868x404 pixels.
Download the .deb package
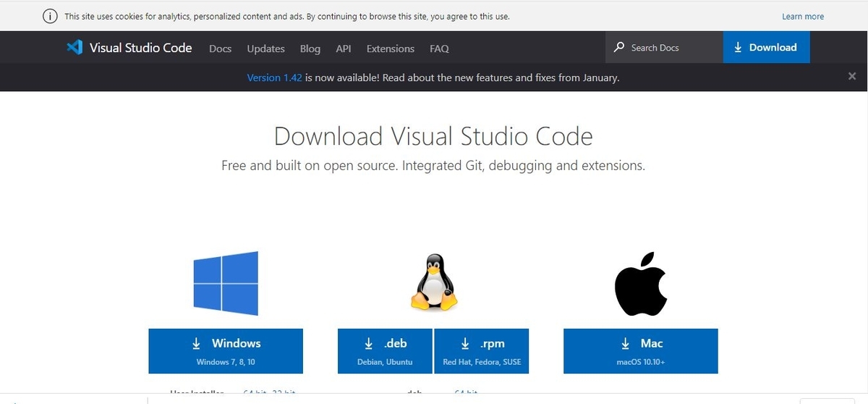click(385, 351)
